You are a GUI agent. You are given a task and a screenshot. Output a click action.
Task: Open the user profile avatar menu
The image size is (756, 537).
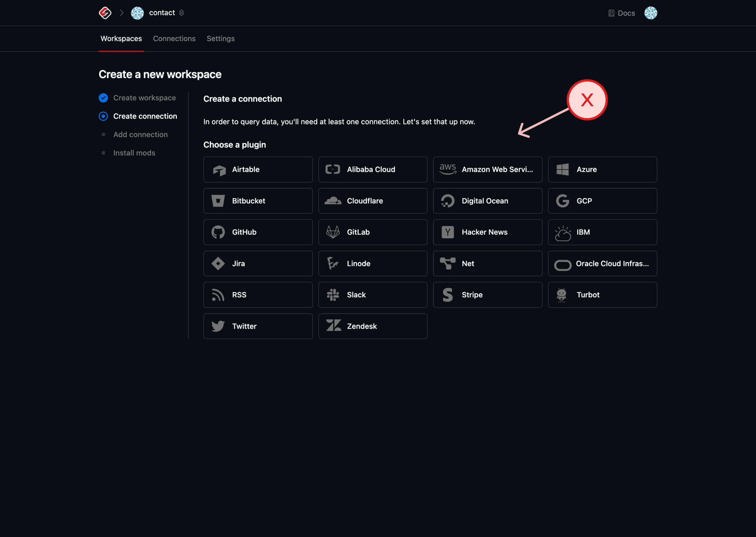coord(651,13)
